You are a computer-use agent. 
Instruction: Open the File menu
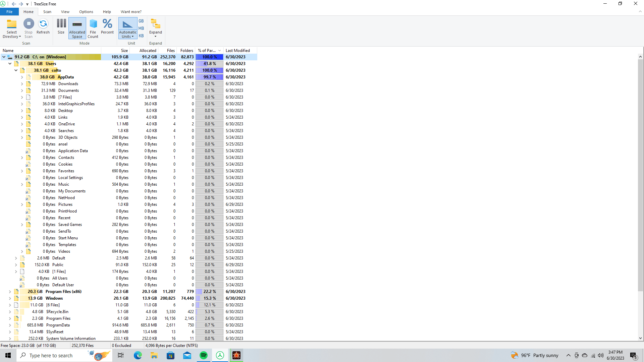tap(9, 12)
